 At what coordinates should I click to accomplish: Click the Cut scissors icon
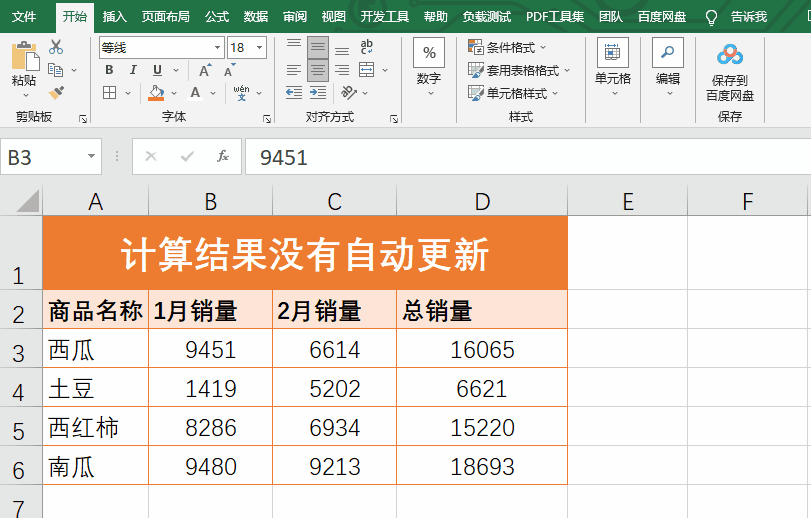pos(56,47)
